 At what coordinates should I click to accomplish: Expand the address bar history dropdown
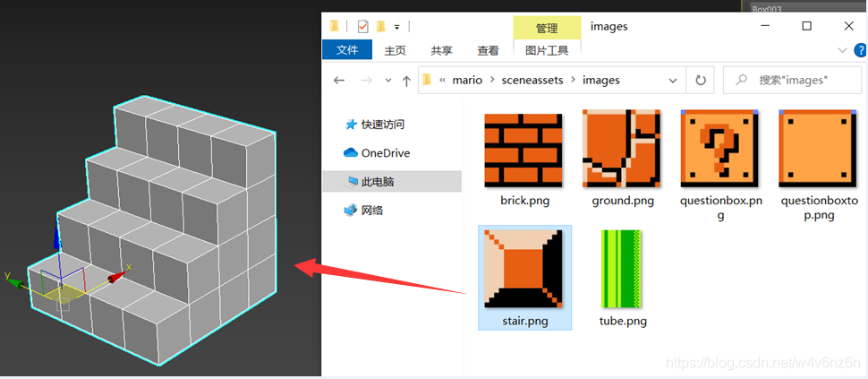click(673, 81)
